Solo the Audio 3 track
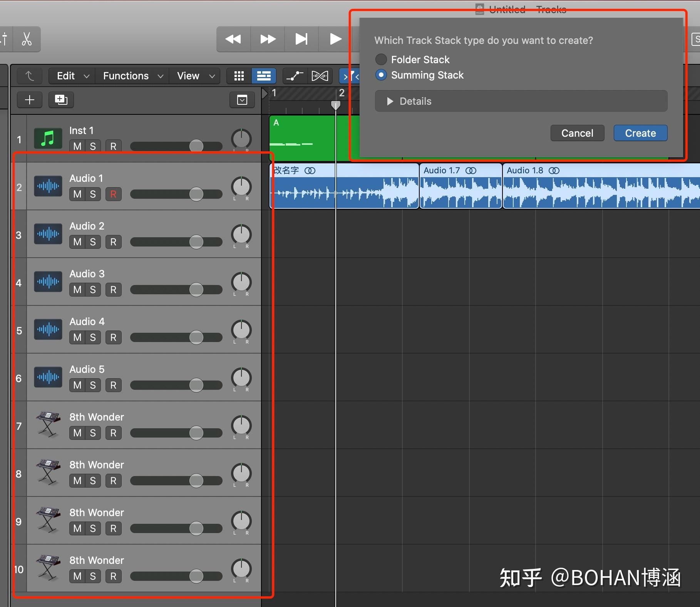This screenshot has height=607, width=700. click(x=92, y=289)
